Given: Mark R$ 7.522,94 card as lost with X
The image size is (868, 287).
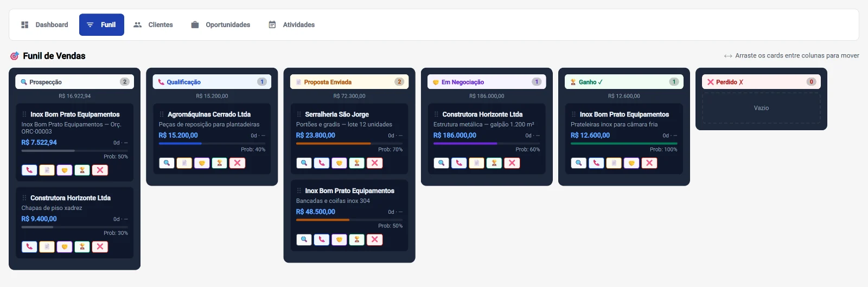Looking at the screenshot, I should (x=100, y=170).
